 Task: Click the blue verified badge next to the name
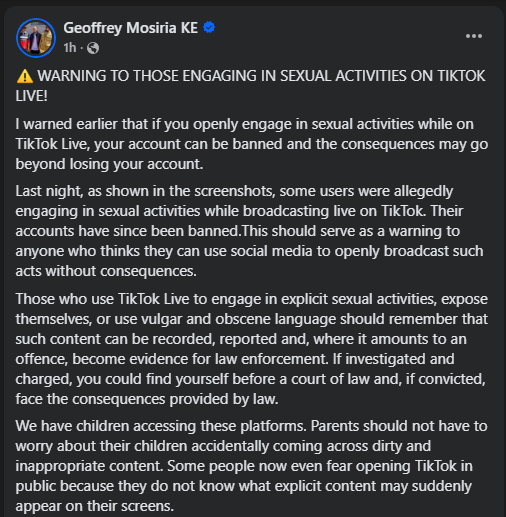click(209, 28)
